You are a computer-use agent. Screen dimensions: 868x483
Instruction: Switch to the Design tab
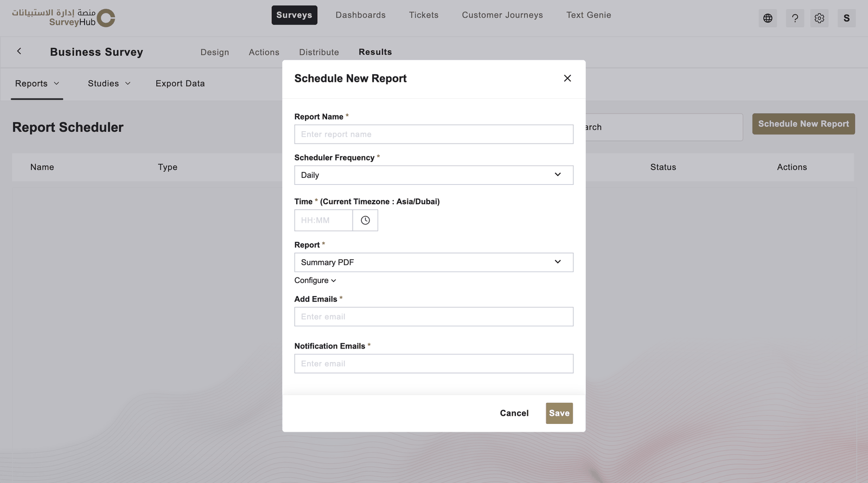215,52
